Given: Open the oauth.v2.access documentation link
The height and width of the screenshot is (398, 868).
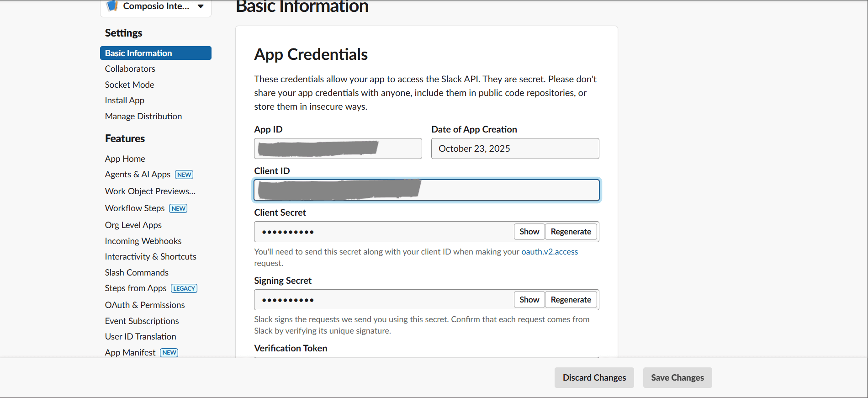Looking at the screenshot, I should click(x=550, y=252).
